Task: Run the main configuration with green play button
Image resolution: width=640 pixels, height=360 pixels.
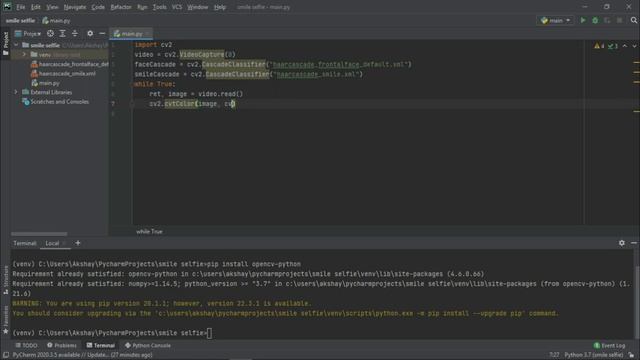Action: point(583,20)
